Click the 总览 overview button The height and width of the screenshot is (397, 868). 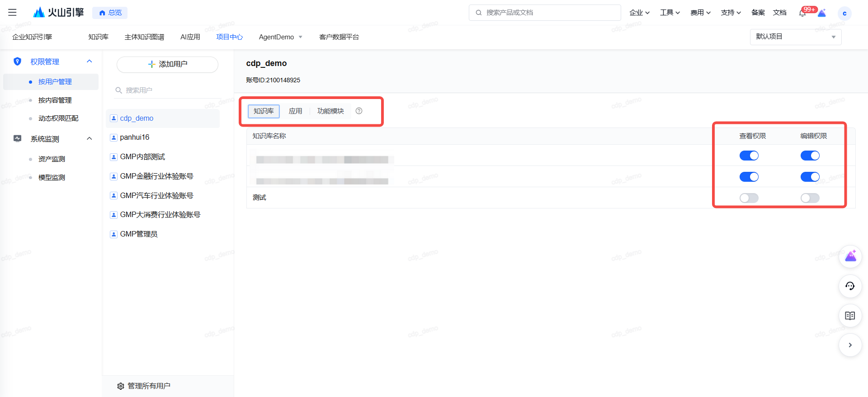[110, 13]
